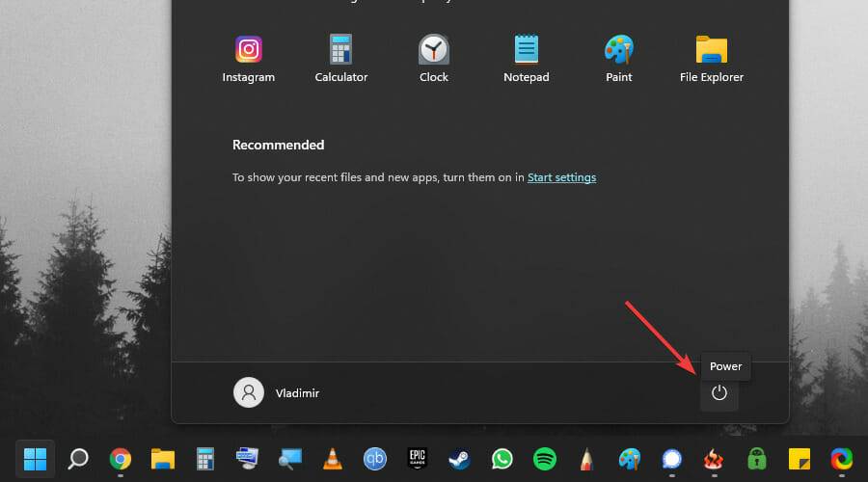Image resolution: width=868 pixels, height=482 pixels.
Task: Launch Paint from the pinned apps
Action: pyautogui.click(x=619, y=59)
